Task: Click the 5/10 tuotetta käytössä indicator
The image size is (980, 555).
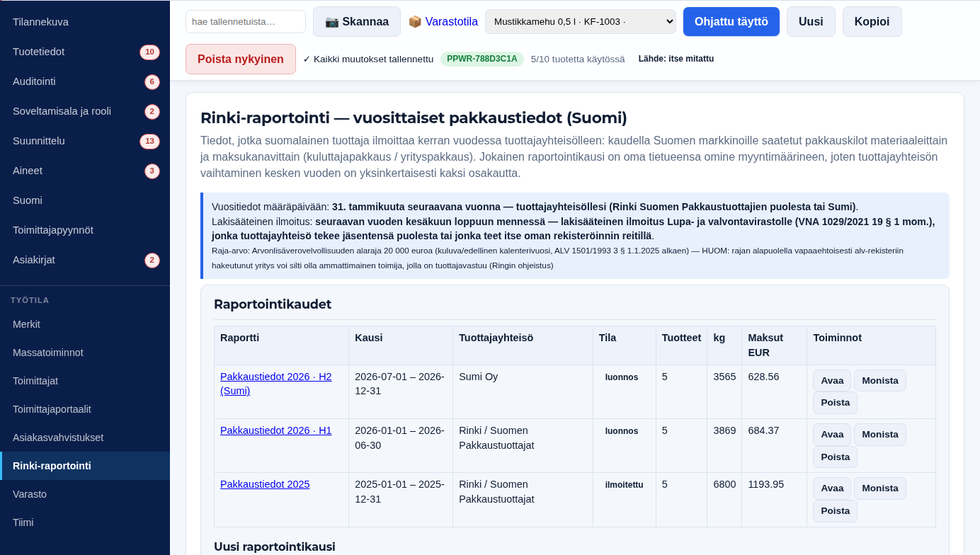Action: pyautogui.click(x=578, y=59)
